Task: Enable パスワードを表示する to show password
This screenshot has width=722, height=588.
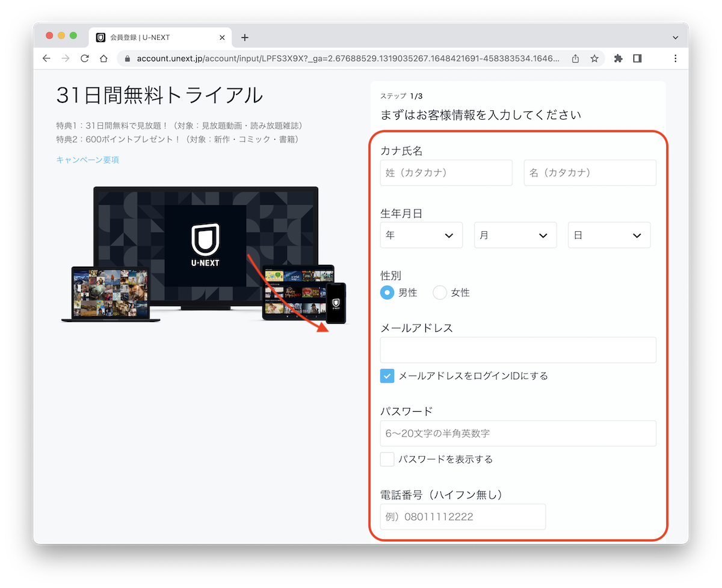Action: click(x=387, y=459)
